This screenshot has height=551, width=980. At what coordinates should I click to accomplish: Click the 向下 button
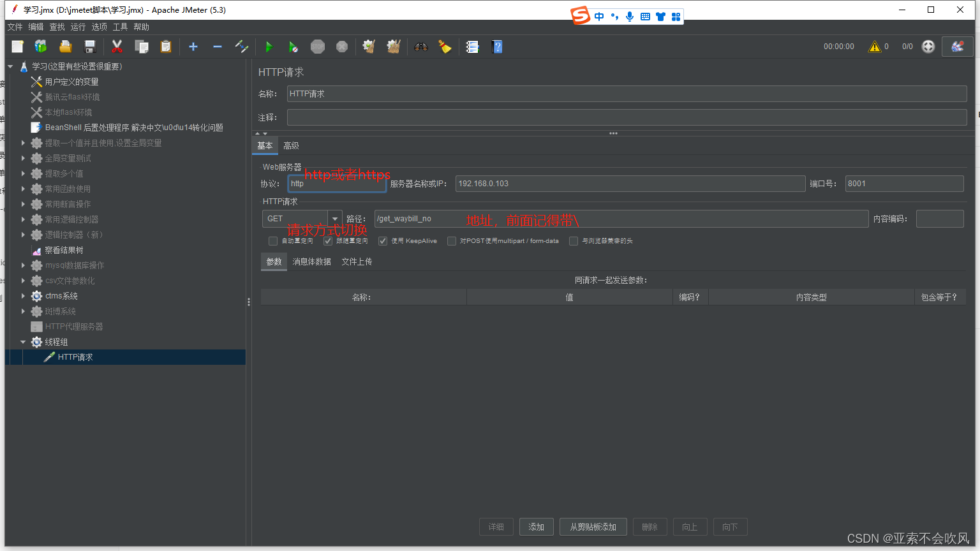click(x=730, y=527)
